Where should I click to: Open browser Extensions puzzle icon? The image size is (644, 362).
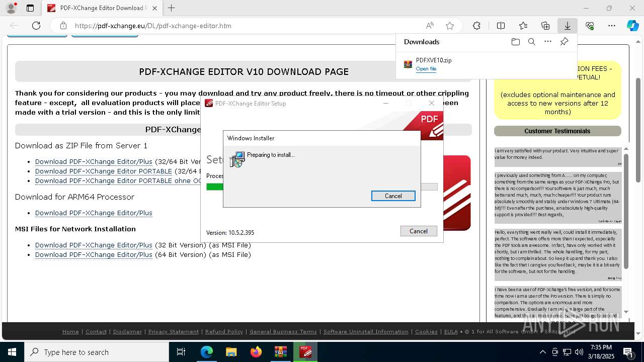[476, 26]
